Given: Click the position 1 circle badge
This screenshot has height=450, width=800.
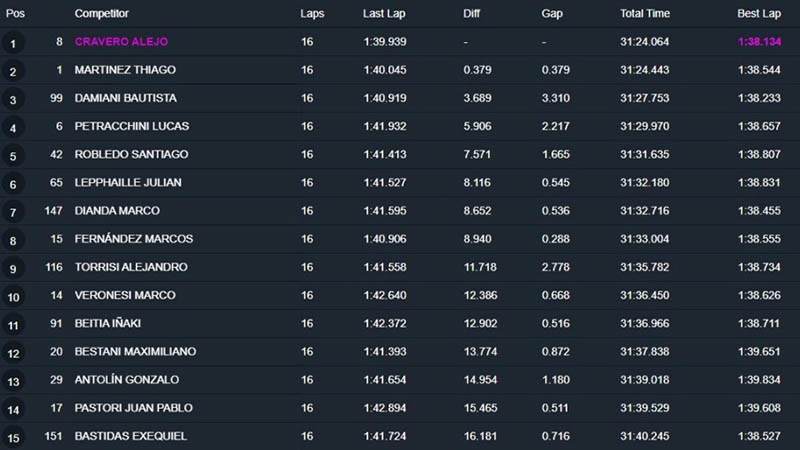Looking at the screenshot, I should [x=13, y=44].
